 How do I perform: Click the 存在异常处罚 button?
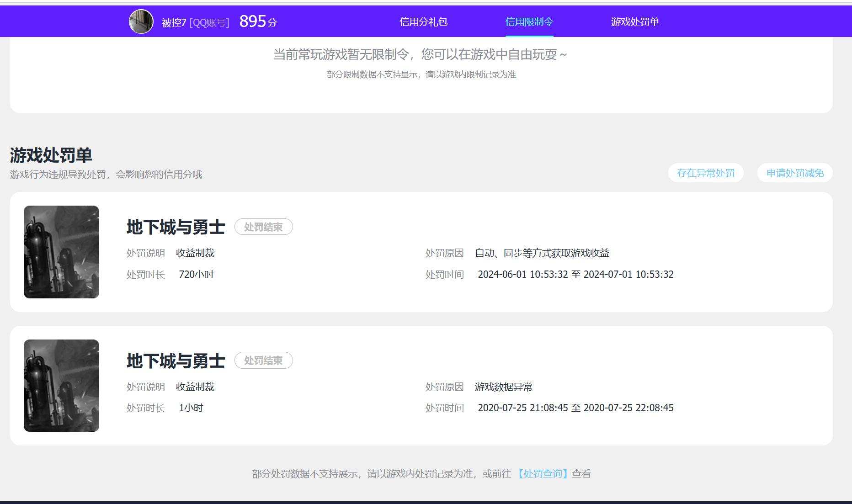pyautogui.click(x=706, y=173)
